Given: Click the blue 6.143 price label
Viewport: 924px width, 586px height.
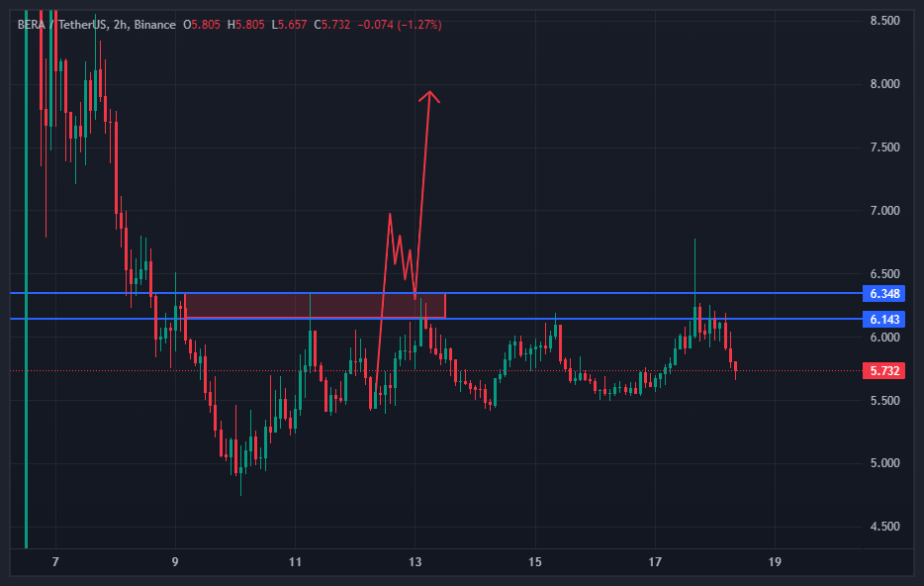Looking at the screenshot, I should [x=883, y=320].
